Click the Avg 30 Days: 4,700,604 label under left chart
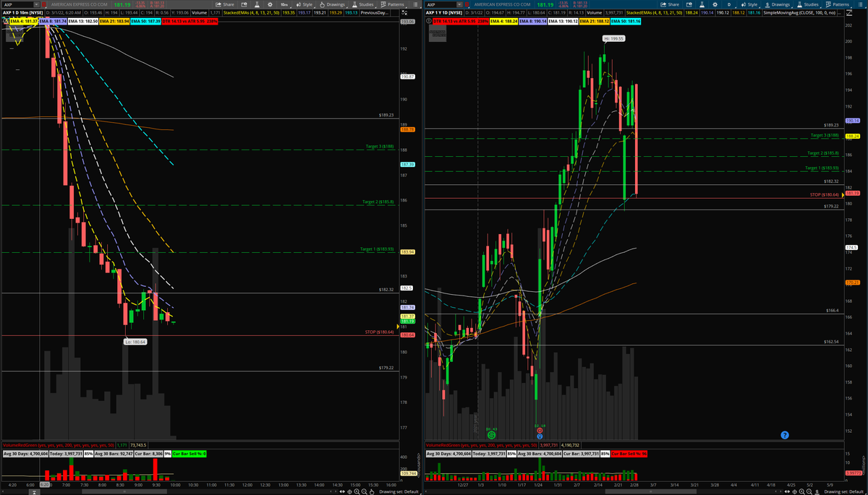 [25, 453]
